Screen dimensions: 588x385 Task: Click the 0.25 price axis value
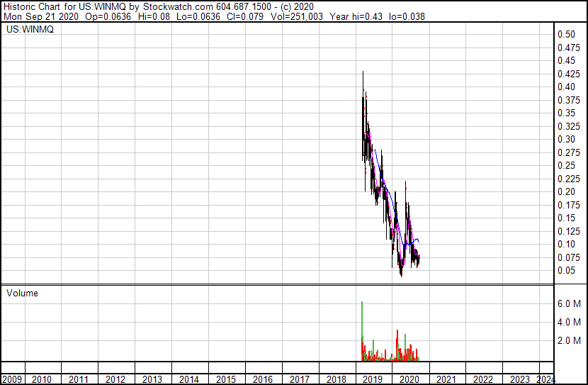tap(566, 165)
